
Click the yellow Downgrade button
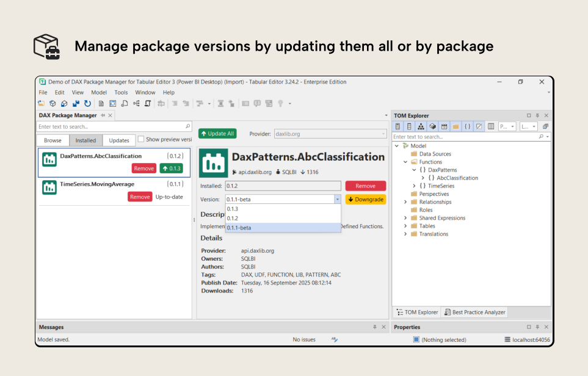pyautogui.click(x=366, y=200)
